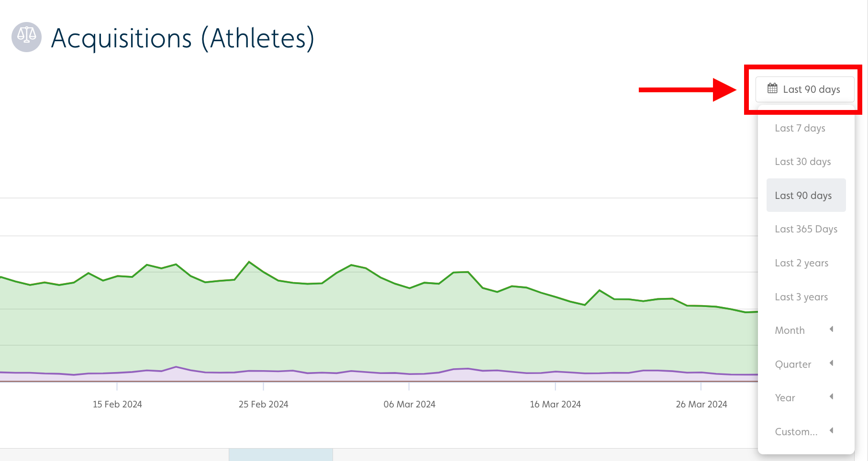Click the blue range selector handle below chart
The image size is (868, 461).
point(280,455)
